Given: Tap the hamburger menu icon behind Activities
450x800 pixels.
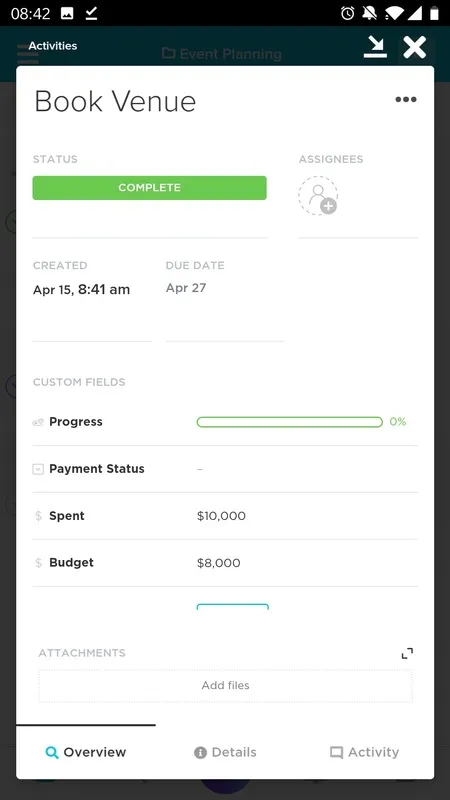Looking at the screenshot, I should pyautogui.click(x=28, y=54).
